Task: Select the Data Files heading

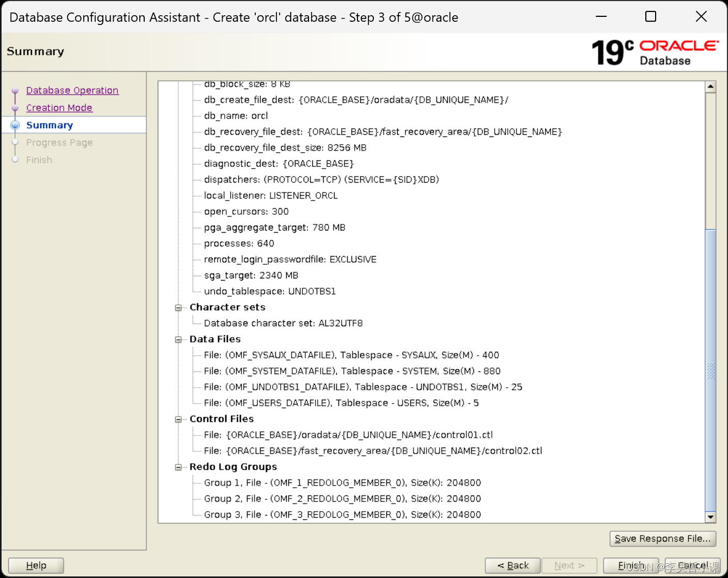Action: pos(215,339)
